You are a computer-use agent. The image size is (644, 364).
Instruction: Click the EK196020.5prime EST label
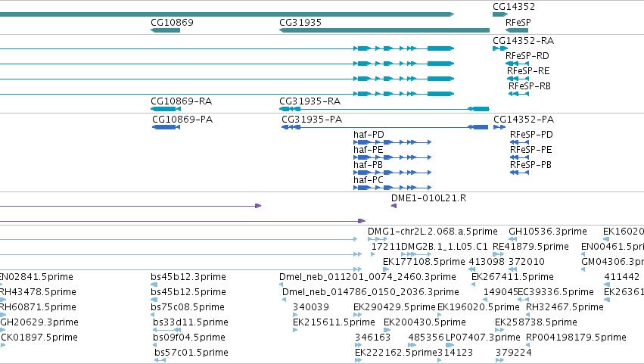pyautogui.click(x=478, y=308)
